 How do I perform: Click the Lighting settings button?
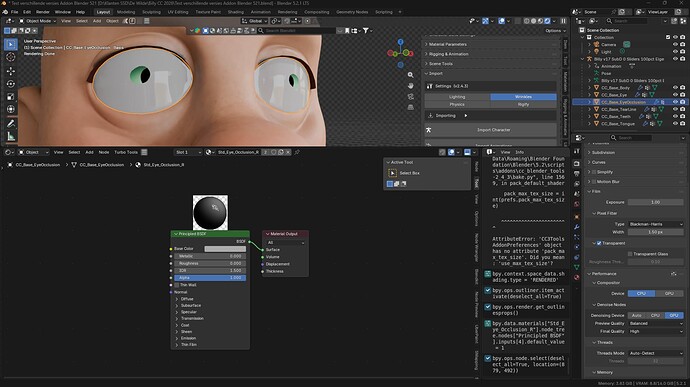pos(457,97)
